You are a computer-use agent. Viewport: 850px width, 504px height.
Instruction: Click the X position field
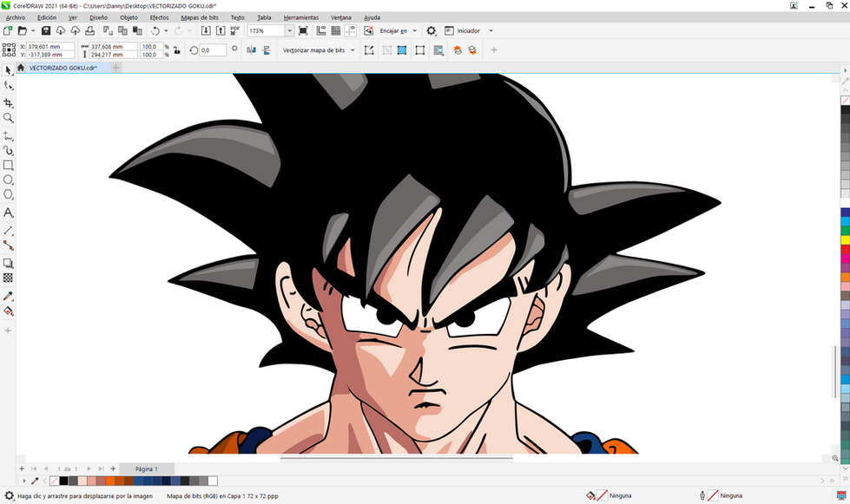(50, 47)
